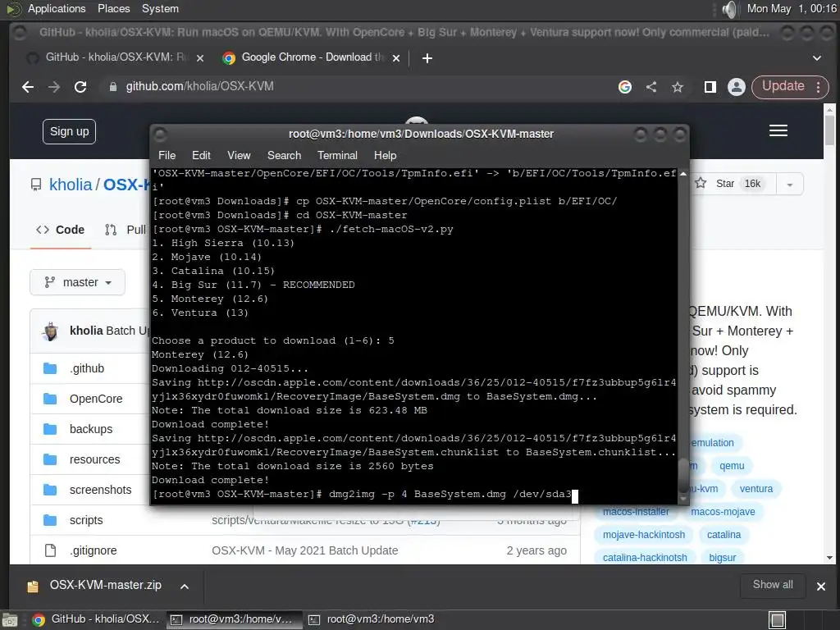The image size is (840, 630).
Task: Open the terminal File menu
Action: (167, 155)
